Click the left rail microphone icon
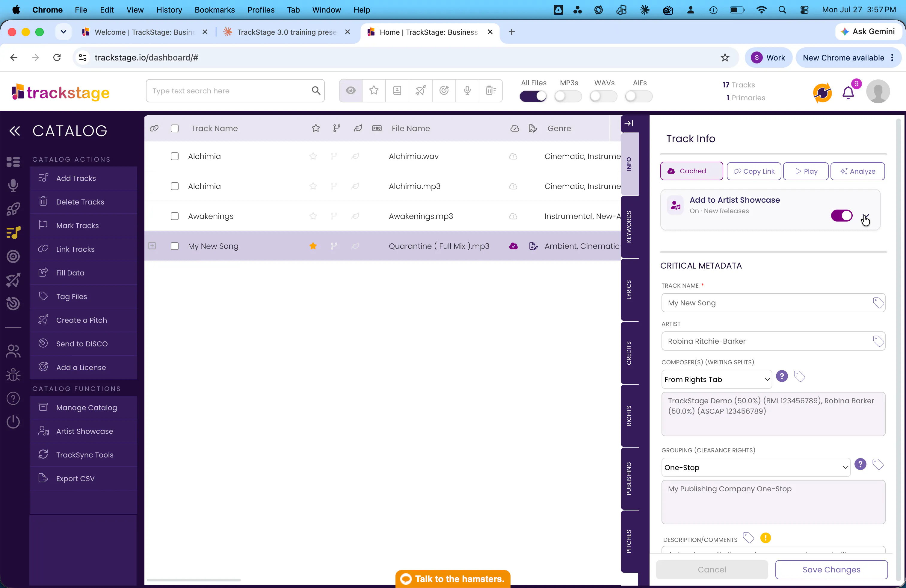906x588 pixels. [13, 185]
